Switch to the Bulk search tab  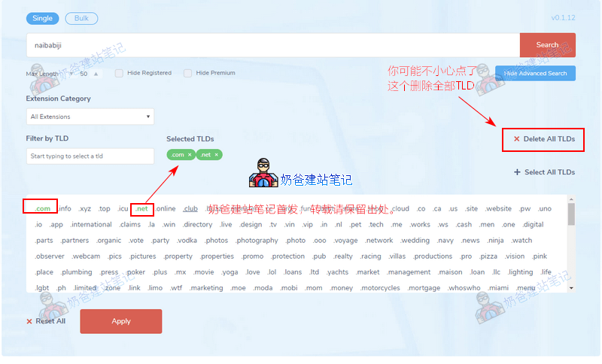coord(81,18)
